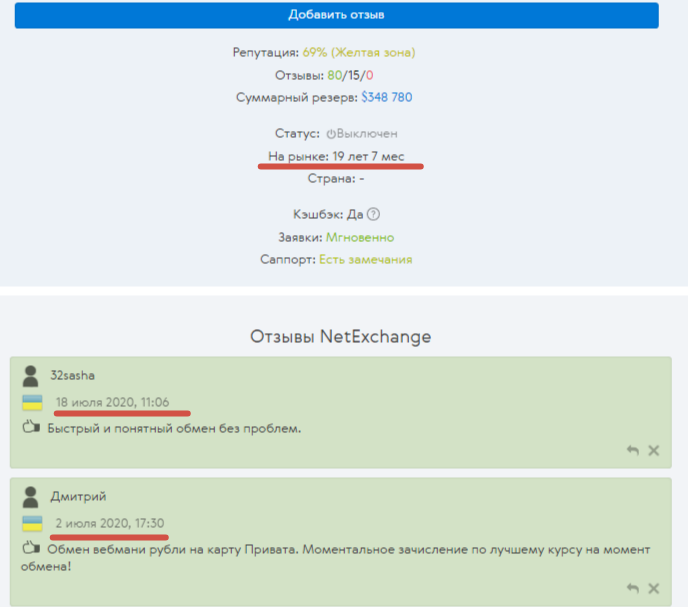
Task: Click the neutral reviews count 15
Action: [353, 75]
